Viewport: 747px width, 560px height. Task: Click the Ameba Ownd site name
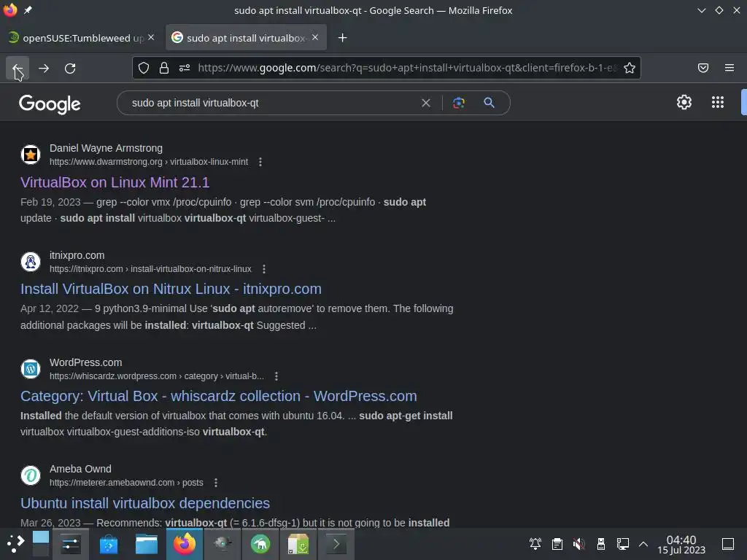click(x=80, y=469)
